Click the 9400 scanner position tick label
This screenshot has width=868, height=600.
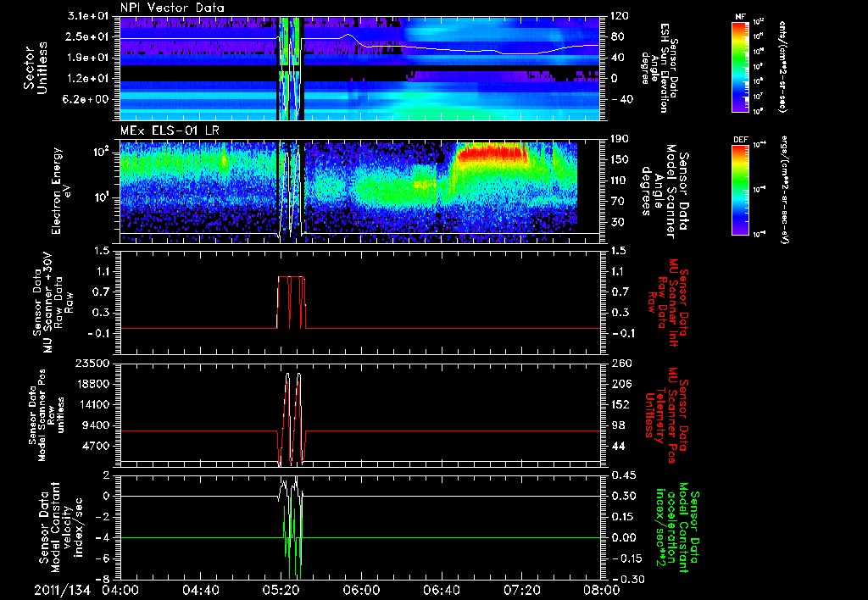[95, 425]
